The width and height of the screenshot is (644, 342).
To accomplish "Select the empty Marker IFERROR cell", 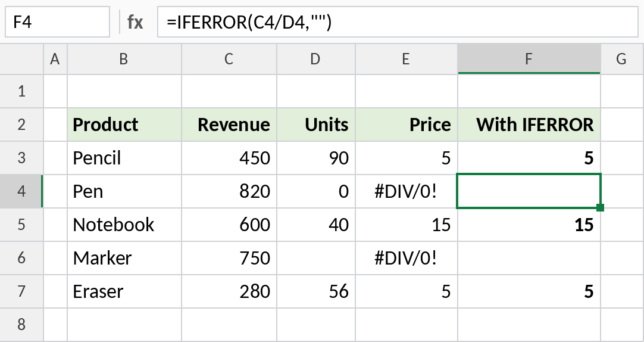I will point(529,258).
